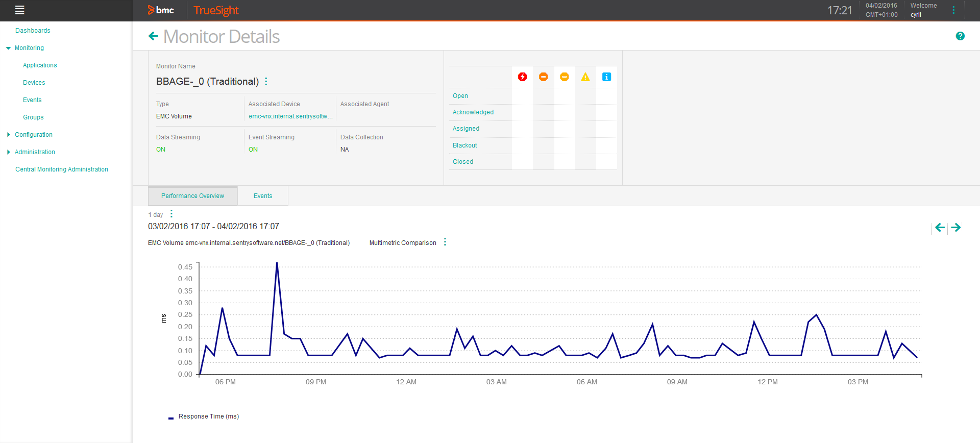Click the Acknowledged events link
Screen dimensions: 980x443
click(x=473, y=112)
